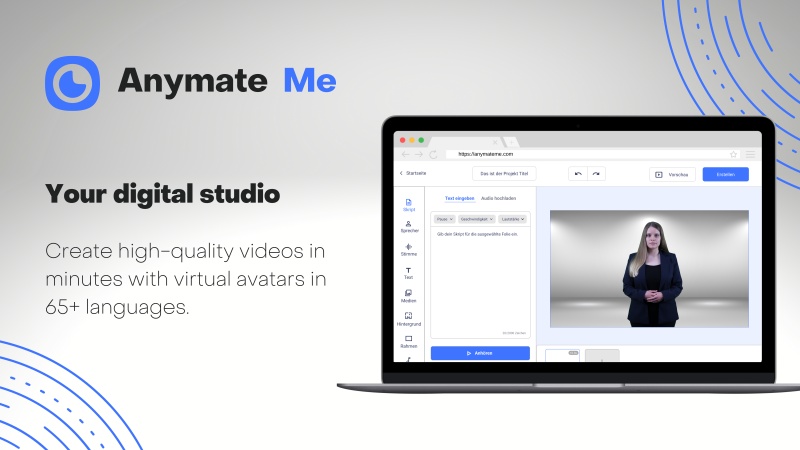Play the script with the Anhören button
This screenshot has width=800, height=450.
click(480, 353)
